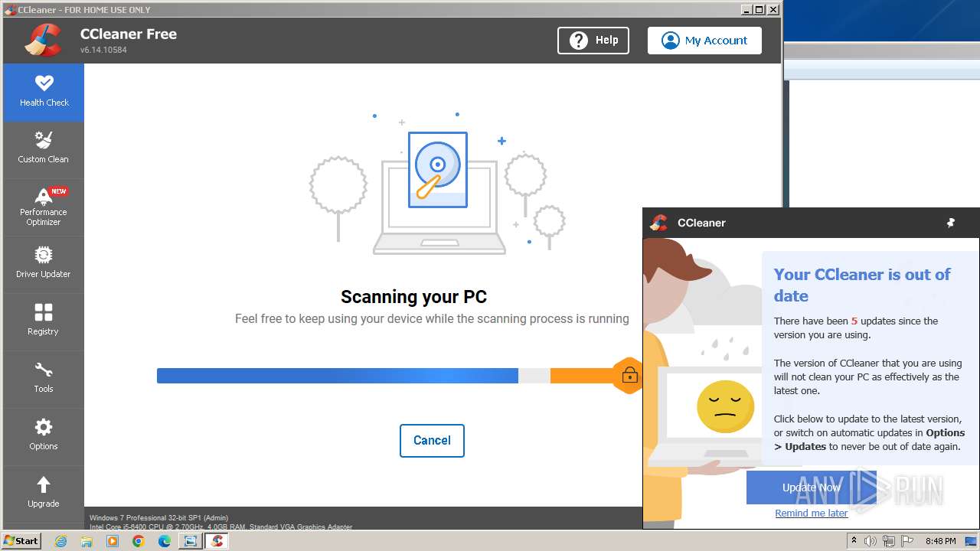Viewport: 980px width, 551px height.
Task: Launch Internet Explorer from taskbar
Action: coord(60,541)
